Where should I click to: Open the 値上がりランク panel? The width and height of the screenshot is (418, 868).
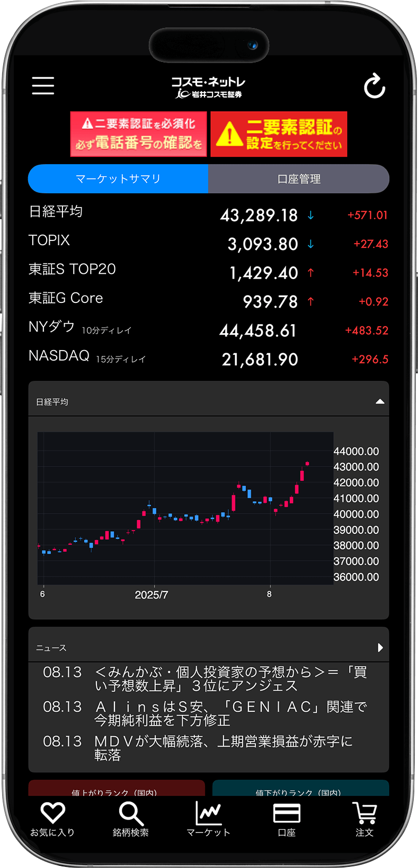click(117, 789)
